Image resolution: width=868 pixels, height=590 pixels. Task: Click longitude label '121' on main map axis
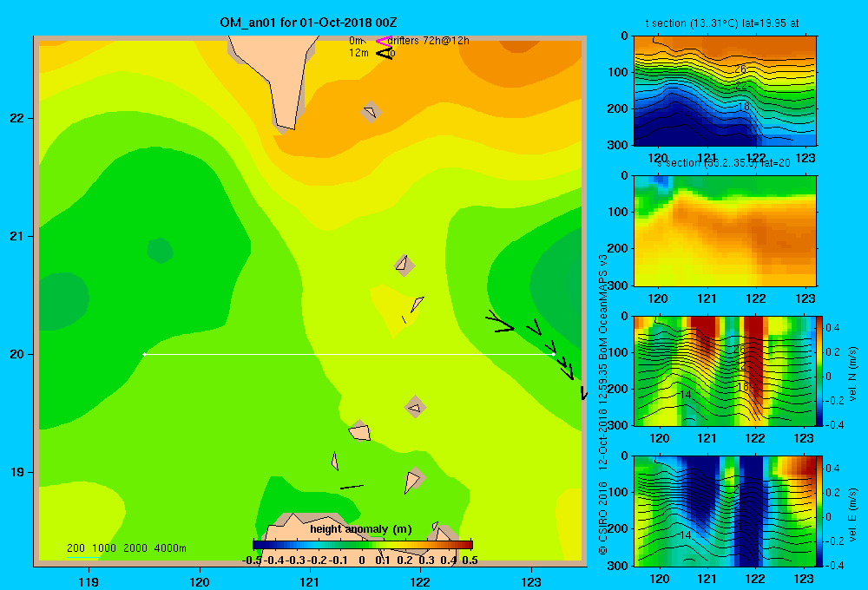[310, 581]
